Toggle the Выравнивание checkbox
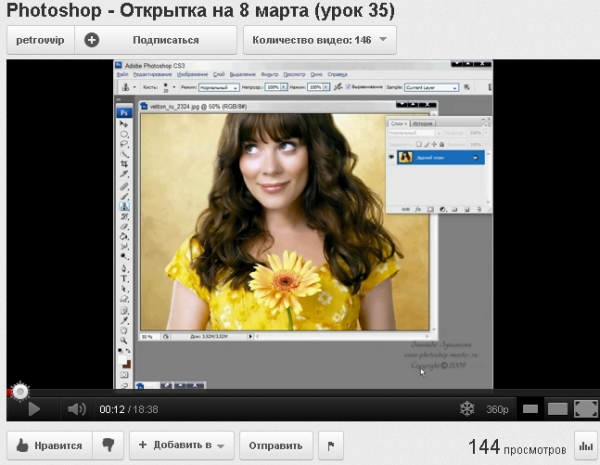Image resolution: width=600 pixels, height=465 pixels. click(x=348, y=87)
